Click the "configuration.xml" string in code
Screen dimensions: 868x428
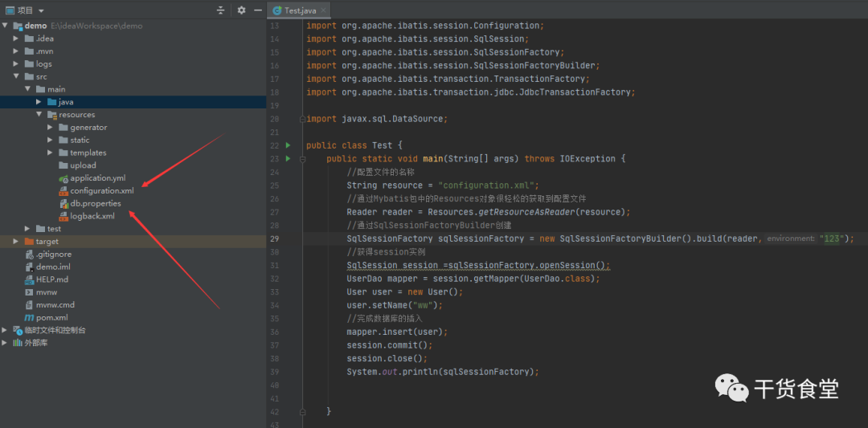coord(485,185)
